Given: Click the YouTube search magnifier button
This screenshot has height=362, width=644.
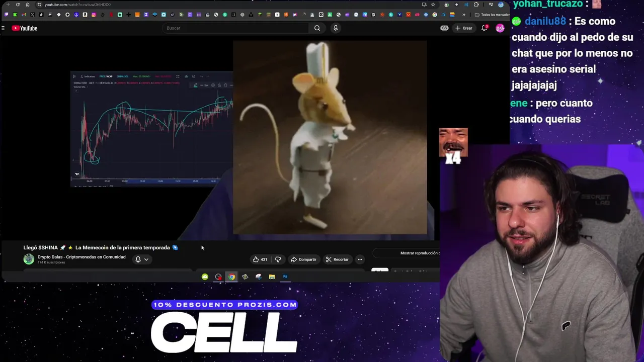Looking at the screenshot, I should point(317,28).
